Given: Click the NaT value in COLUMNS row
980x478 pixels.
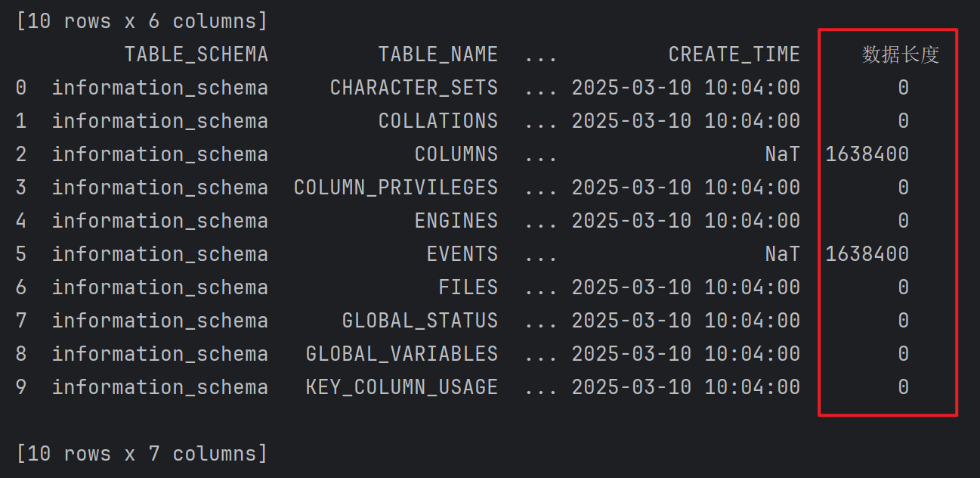Looking at the screenshot, I should coord(781,154).
